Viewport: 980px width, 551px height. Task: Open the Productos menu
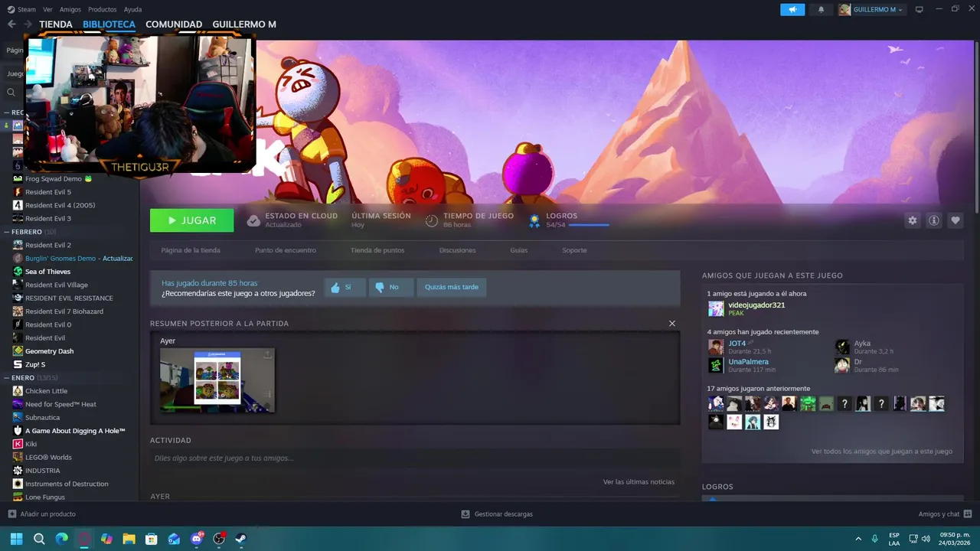pos(103,9)
